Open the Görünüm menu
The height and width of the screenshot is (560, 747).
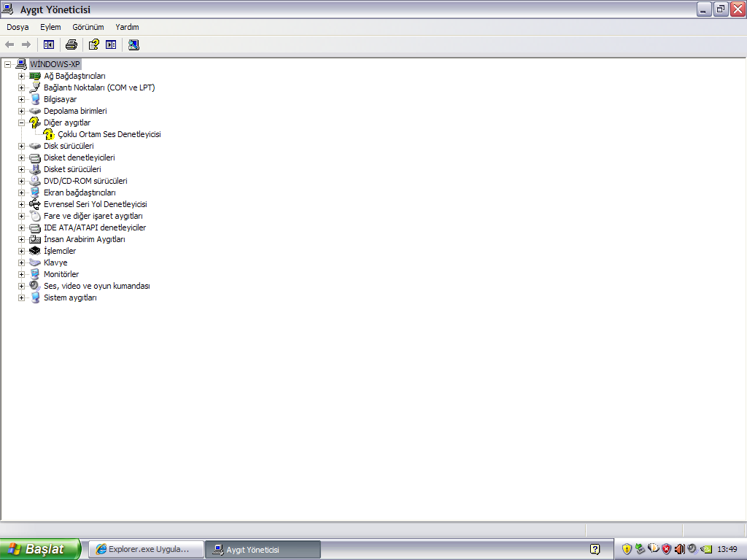[x=88, y=27]
